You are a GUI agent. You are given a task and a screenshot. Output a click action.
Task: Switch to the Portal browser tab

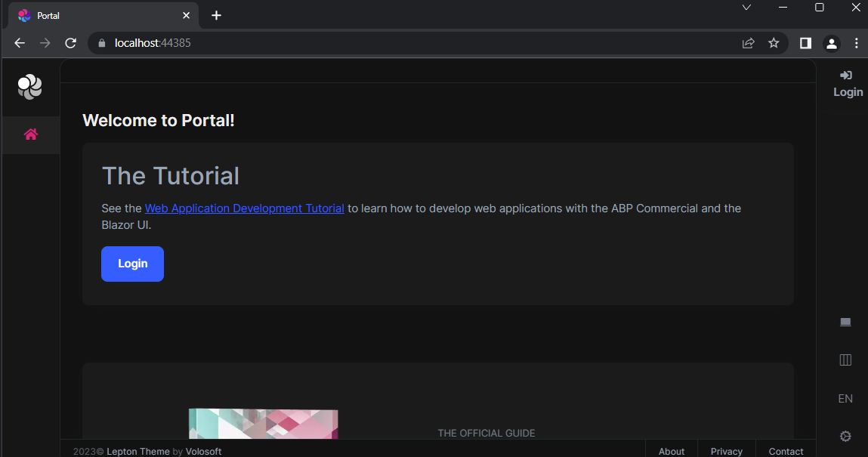point(98,15)
